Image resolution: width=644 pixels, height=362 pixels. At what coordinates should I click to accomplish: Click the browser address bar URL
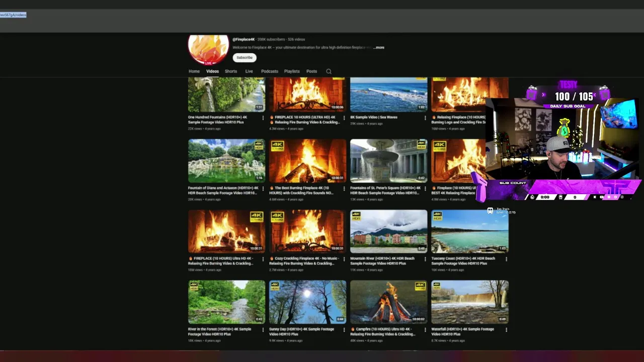pyautogui.click(x=13, y=15)
